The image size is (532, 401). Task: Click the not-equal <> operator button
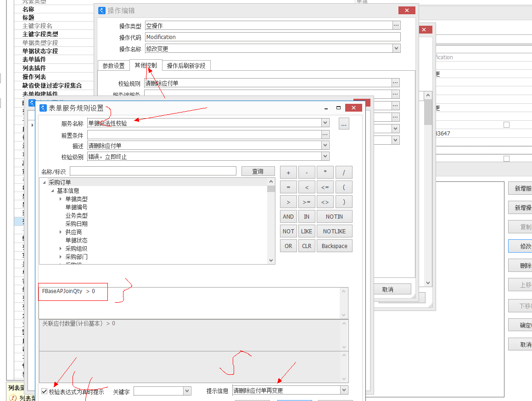pyautogui.click(x=325, y=202)
